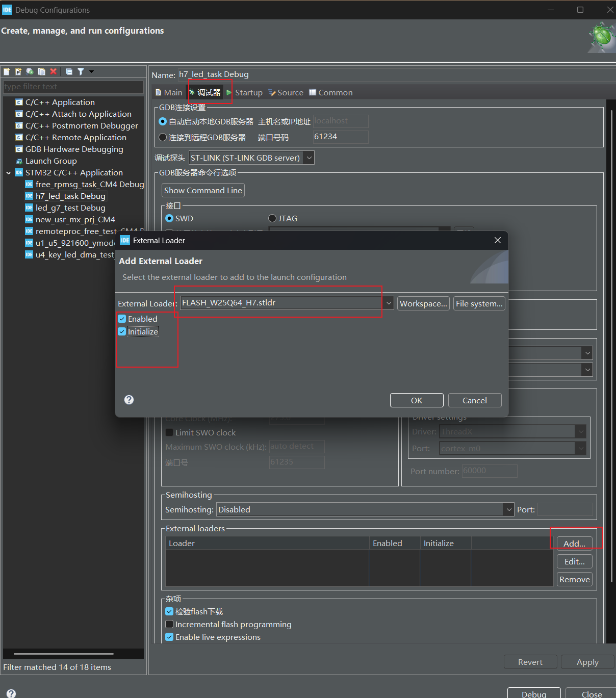This screenshot has width=616, height=698.
Task: Click the Show Command Line button
Action: [203, 190]
